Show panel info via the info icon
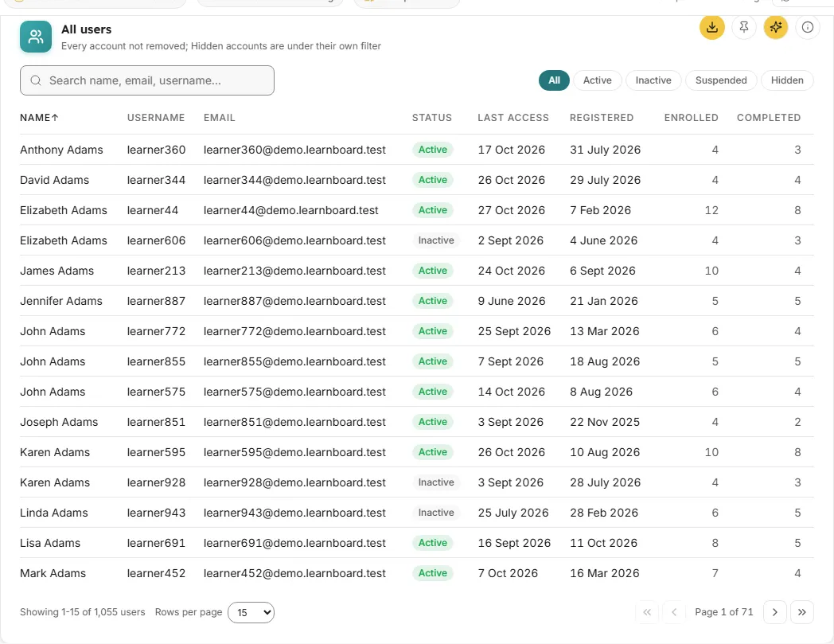 (x=808, y=27)
